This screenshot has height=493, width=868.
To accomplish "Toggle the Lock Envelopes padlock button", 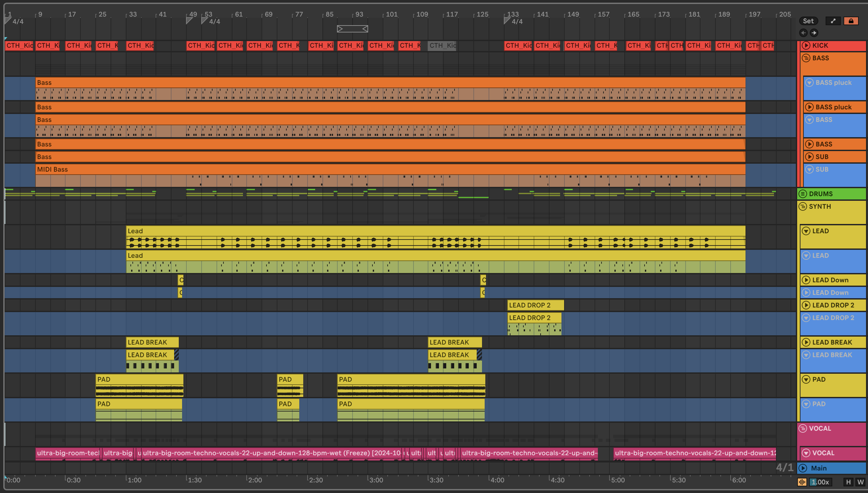I will [x=851, y=21].
